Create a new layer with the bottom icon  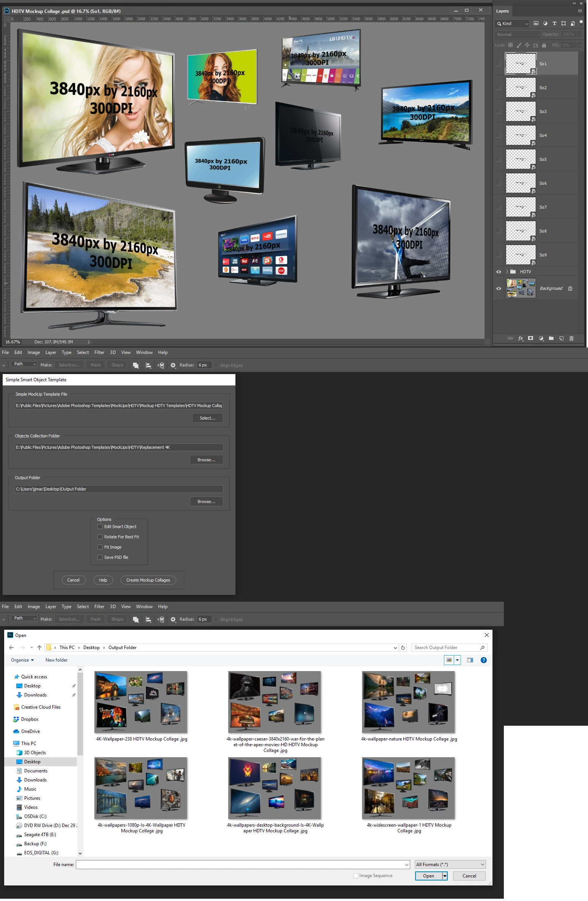click(x=561, y=338)
